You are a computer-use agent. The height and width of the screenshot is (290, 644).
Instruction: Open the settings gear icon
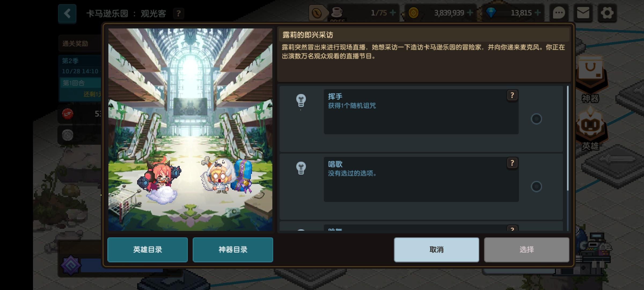607,13
